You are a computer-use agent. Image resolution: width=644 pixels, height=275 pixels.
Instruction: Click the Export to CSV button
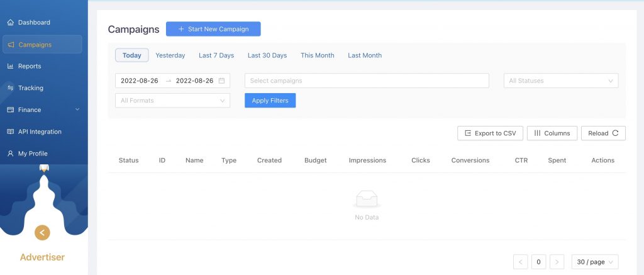490,133
